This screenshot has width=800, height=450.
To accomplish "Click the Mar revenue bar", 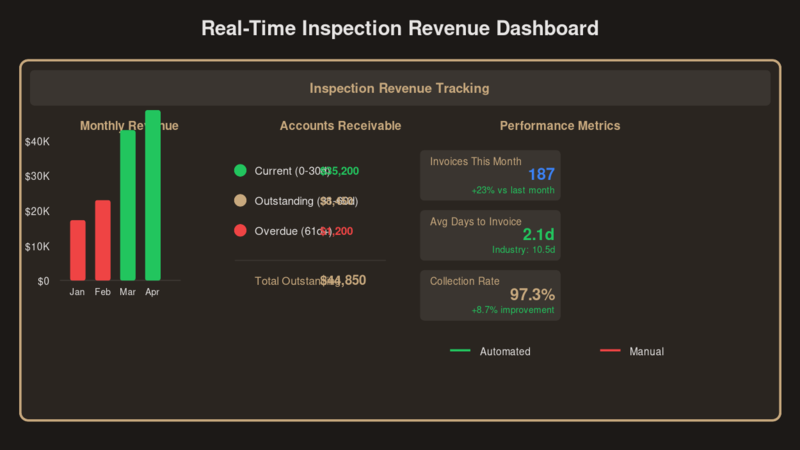I will click(x=128, y=206).
